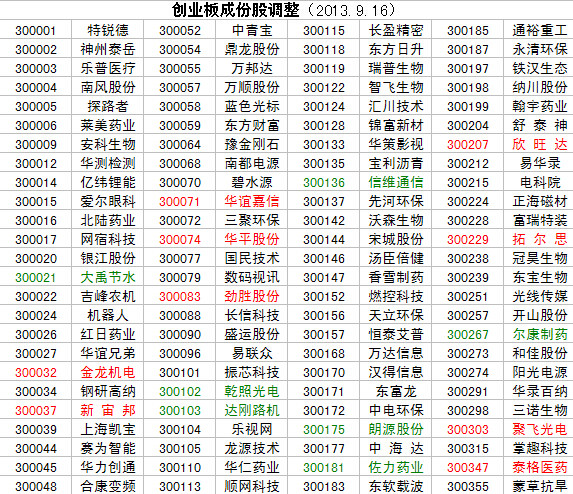Viewport: 573px width, 494px height.
Task: Click the cell 华谊兄弟
Action: tap(108, 353)
